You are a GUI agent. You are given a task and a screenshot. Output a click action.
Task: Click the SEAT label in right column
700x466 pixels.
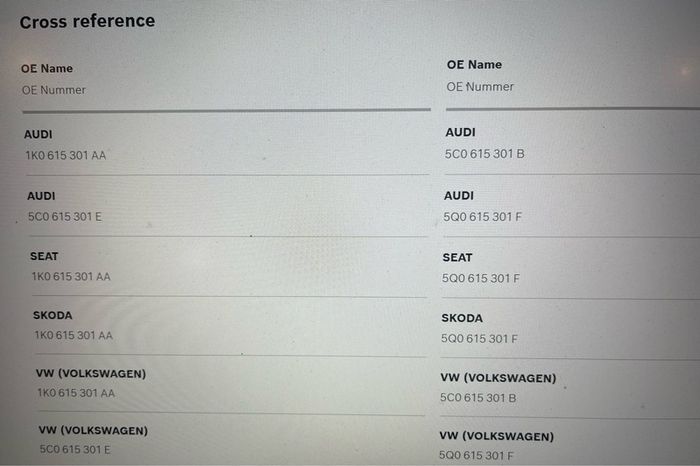click(x=457, y=258)
